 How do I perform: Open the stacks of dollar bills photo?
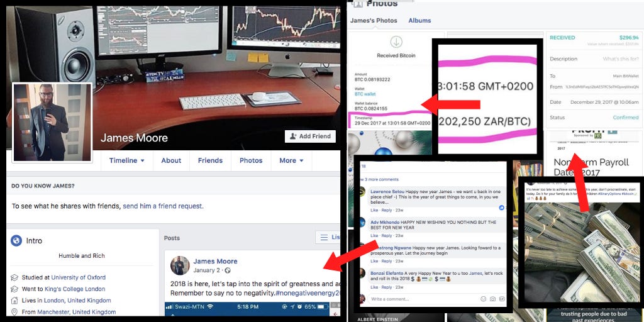582,253
